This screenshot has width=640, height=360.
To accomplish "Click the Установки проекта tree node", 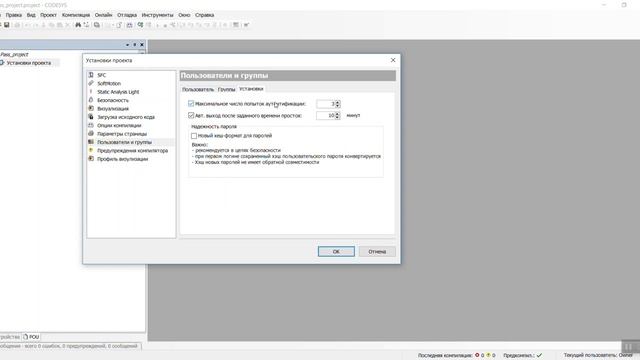I will (x=29, y=63).
